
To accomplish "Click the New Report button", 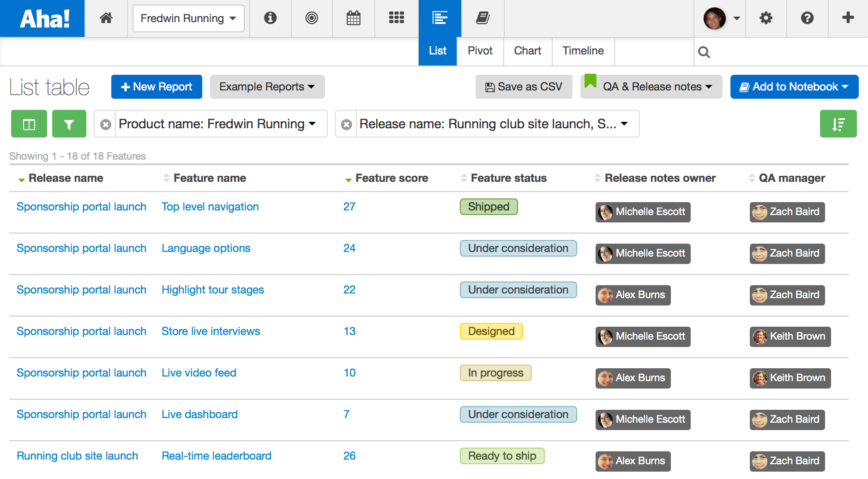I will click(x=157, y=87).
